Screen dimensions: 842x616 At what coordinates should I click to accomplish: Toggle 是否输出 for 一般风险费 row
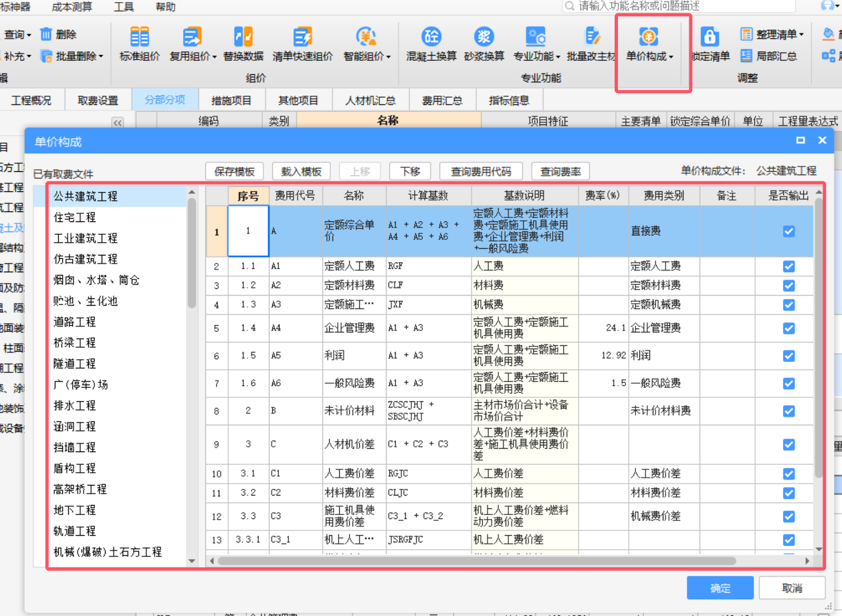click(788, 384)
